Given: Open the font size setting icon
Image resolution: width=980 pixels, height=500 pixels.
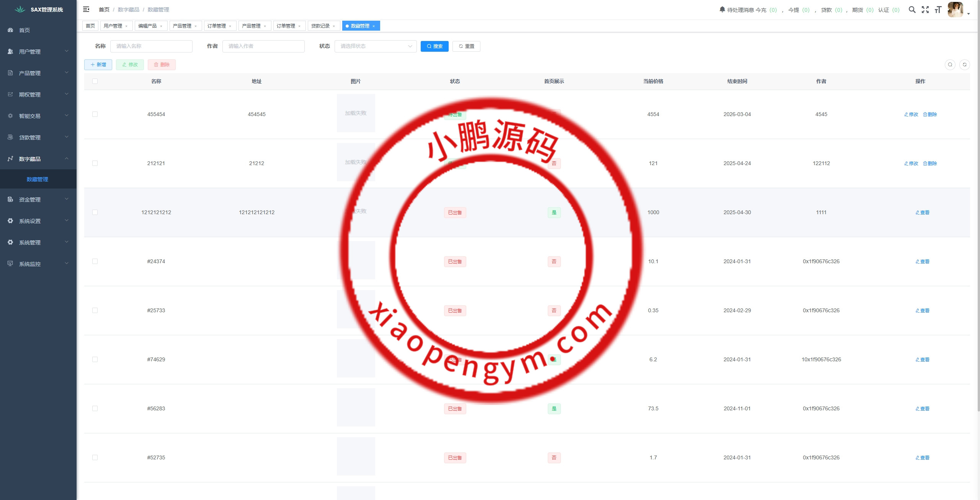Looking at the screenshot, I should (x=938, y=10).
